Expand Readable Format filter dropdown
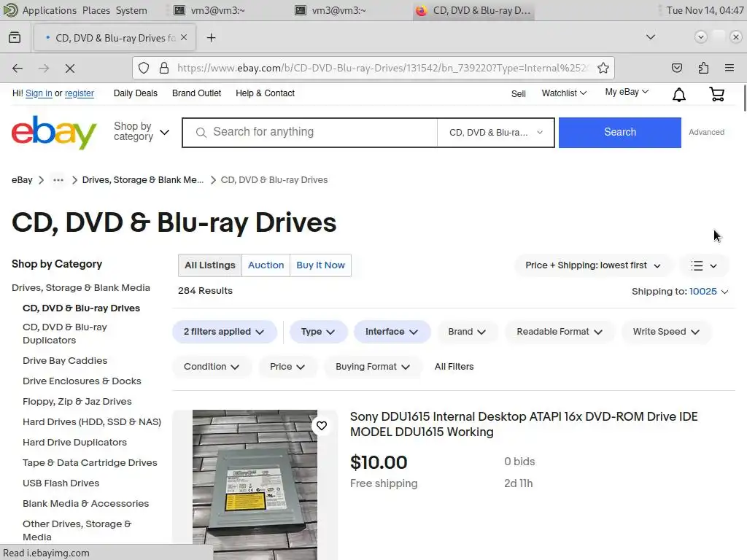This screenshot has height=560, width=747. click(560, 332)
